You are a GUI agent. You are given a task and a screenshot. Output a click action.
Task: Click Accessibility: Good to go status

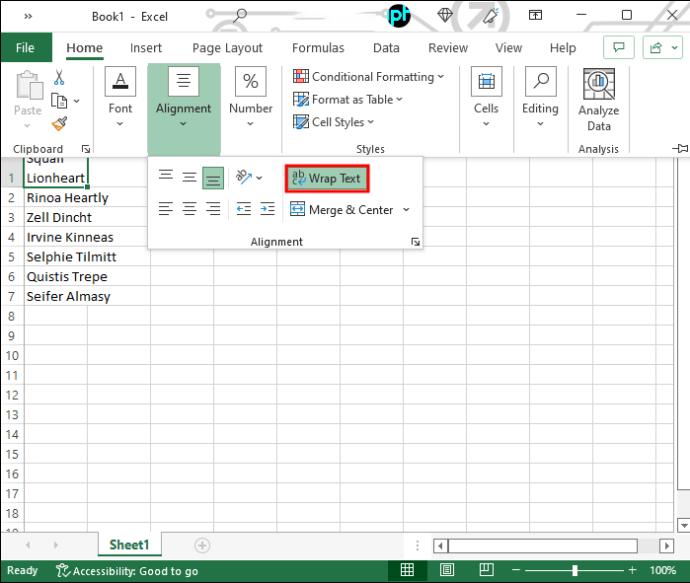127,571
